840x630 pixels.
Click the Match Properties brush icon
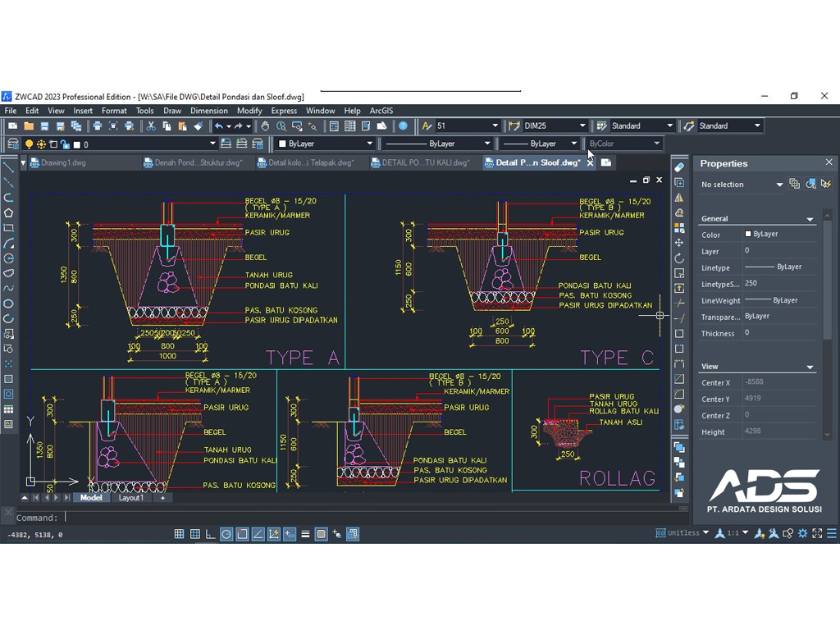click(x=198, y=126)
